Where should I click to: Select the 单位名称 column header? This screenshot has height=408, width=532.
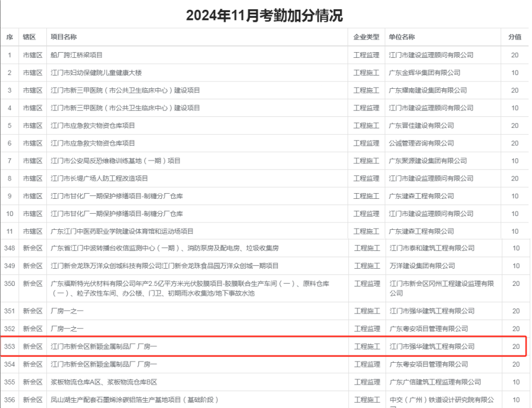tap(401, 37)
